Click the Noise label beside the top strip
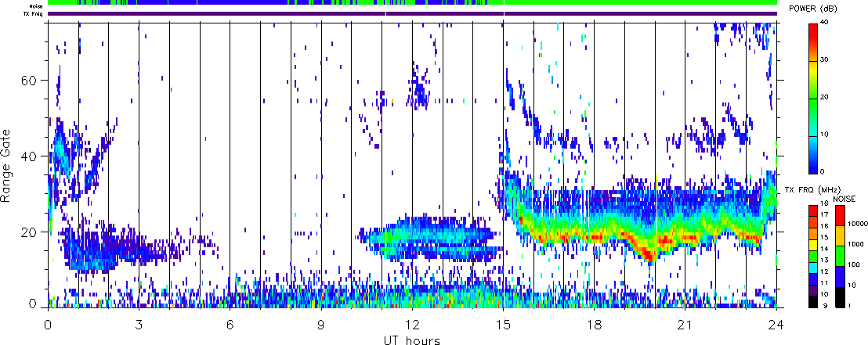Viewport: 868px width, 345px height. 37,6
